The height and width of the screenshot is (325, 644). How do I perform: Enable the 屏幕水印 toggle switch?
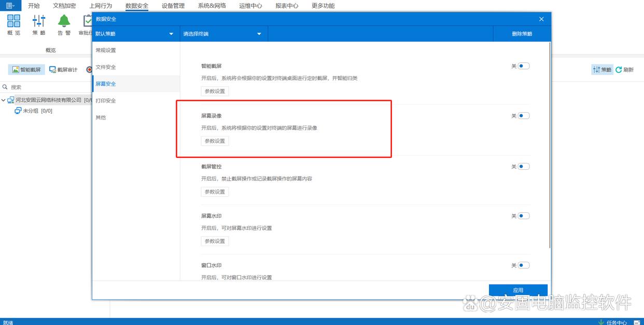[523, 216]
